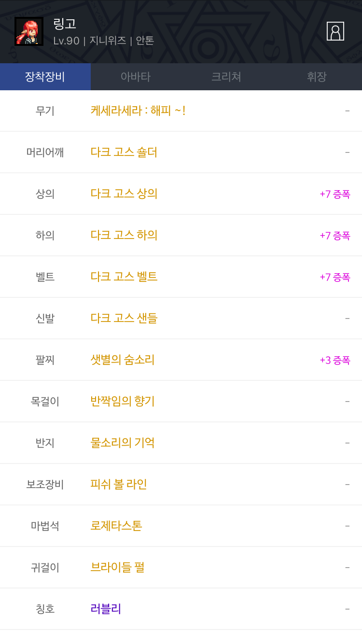Viewport: 362px width, 644px height.
Task: Click the 러블리 title item
Action: (x=106, y=609)
